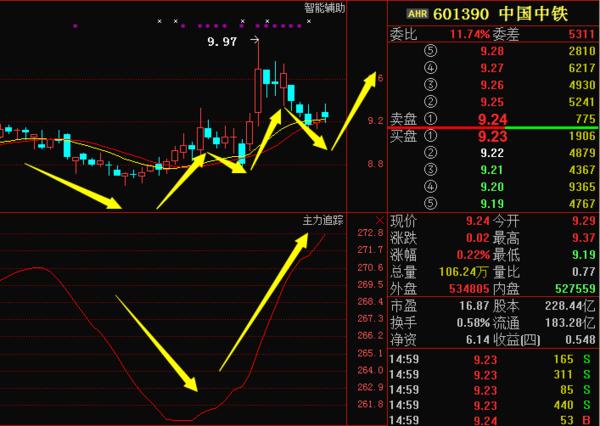Click buy volume 4367
600x426 pixels.
click(x=582, y=170)
